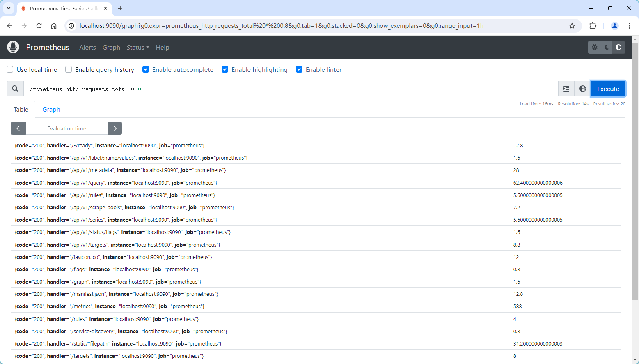
Task: Click the Load time: 16ms text
Action: tap(536, 104)
